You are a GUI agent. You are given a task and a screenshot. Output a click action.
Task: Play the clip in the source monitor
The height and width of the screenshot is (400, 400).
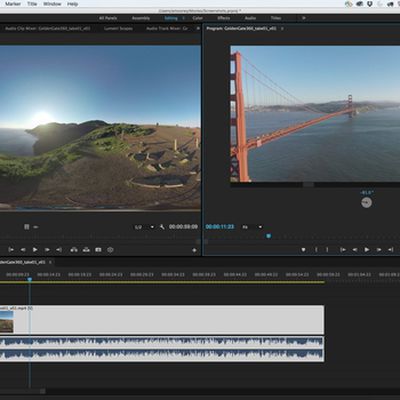coord(35,250)
